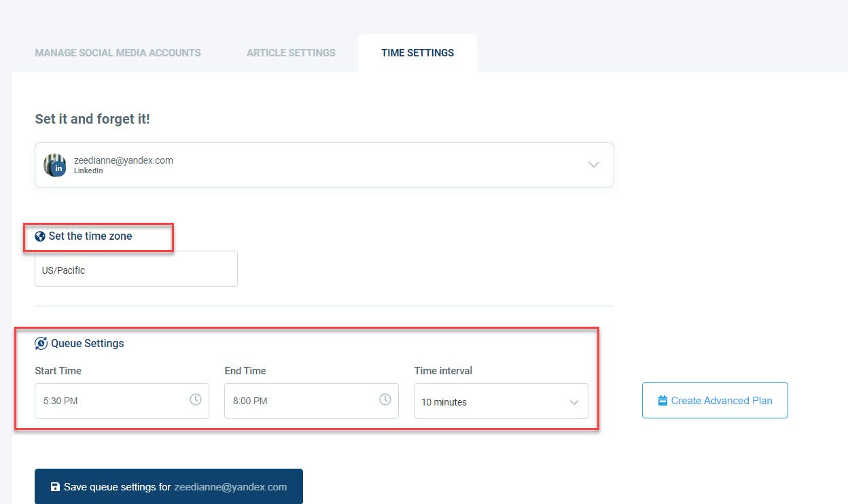This screenshot has width=848, height=504.
Task: Click the LinkedIn account avatar icon
Action: coord(55,165)
